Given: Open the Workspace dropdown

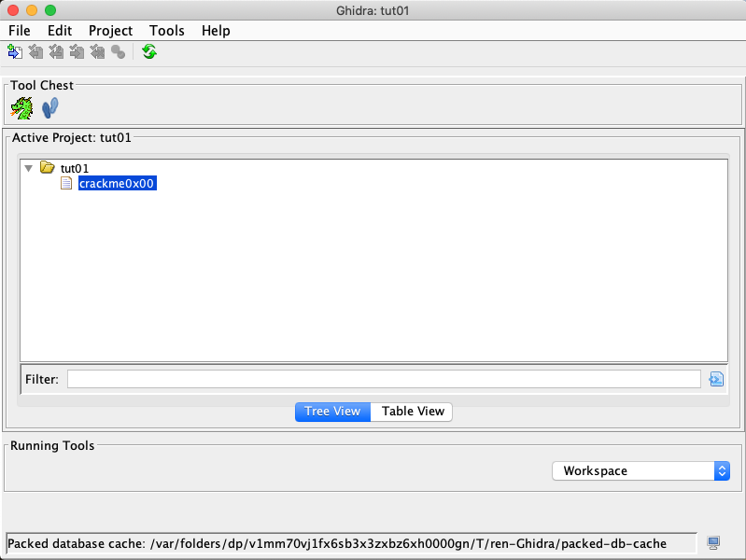Looking at the screenshot, I should pyautogui.click(x=640, y=471).
